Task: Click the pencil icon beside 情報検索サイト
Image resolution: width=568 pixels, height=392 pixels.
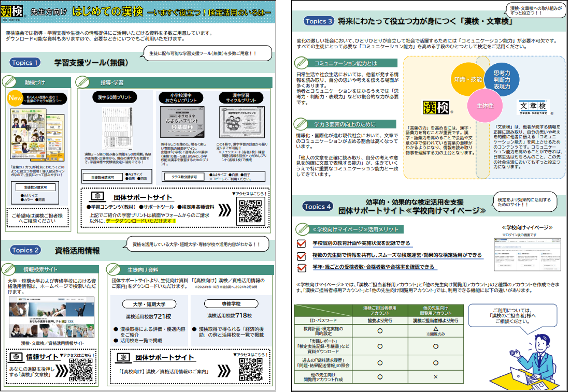Action: click(8, 269)
